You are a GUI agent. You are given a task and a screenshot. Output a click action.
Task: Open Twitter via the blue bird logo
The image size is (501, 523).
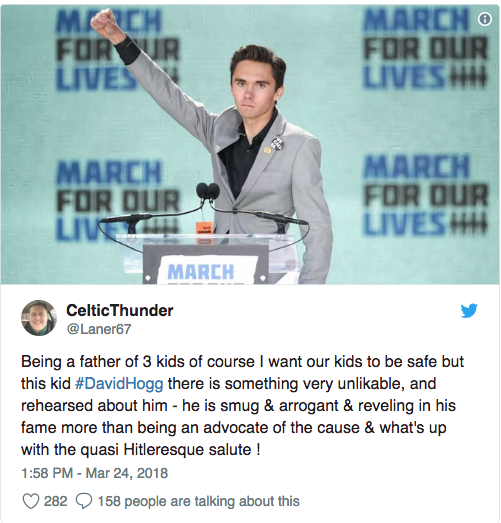(469, 311)
